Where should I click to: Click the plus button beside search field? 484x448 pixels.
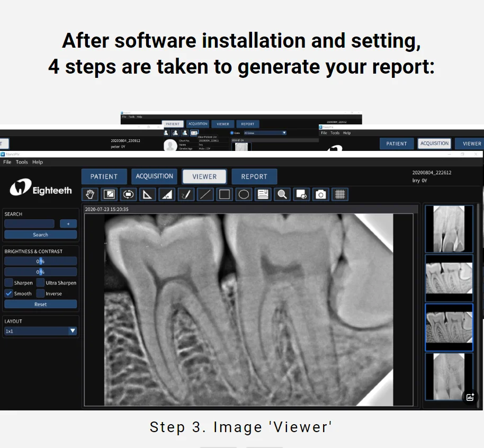68,223
